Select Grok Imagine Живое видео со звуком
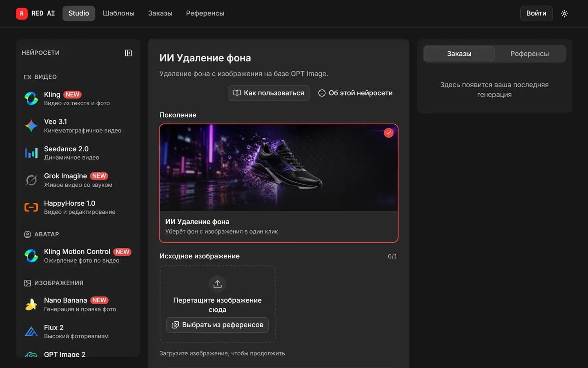The height and width of the screenshot is (368, 588). pyautogui.click(x=78, y=180)
